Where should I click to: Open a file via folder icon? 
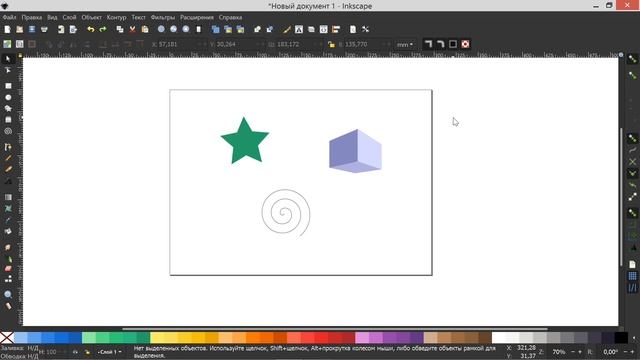(x=20, y=29)
